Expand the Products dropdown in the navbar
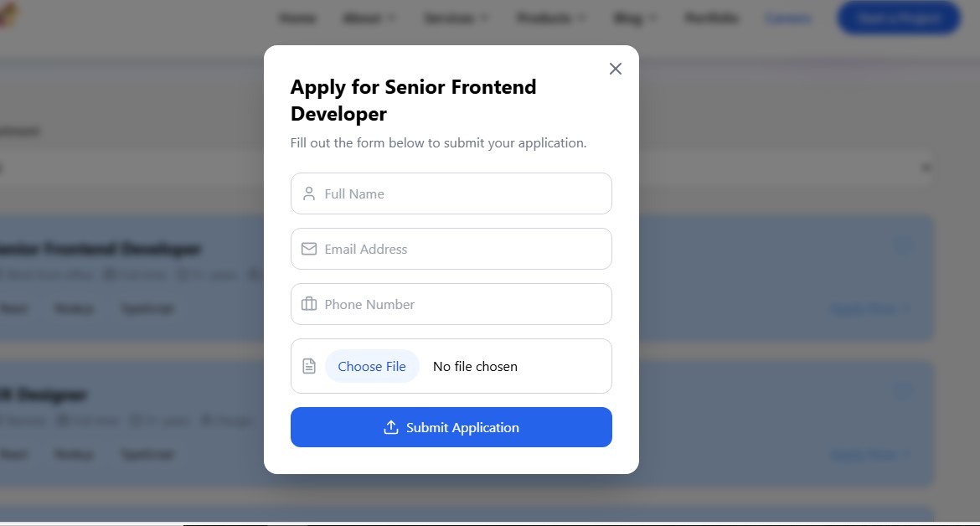 (551, 18)
